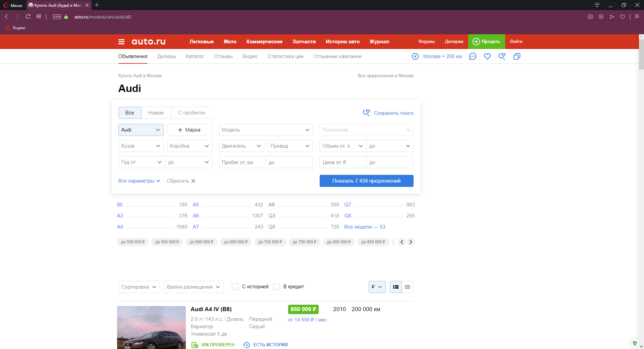Open the chat messages icon on auto.ru
This screenshot has width=644, height=349.
click(472, 56)
